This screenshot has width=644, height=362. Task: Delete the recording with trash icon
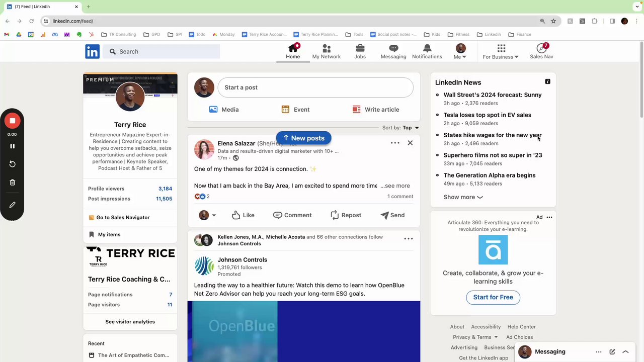pos(12,183)
